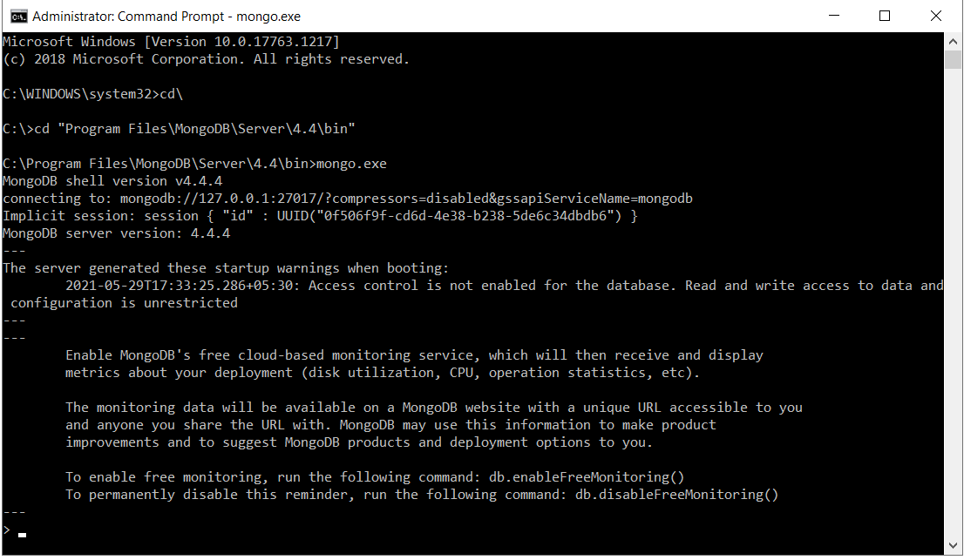Click the Microsoft Windows version line
The height and width of the screenshot is (560, 964).
pyautogui.click(x=171, y=42)
